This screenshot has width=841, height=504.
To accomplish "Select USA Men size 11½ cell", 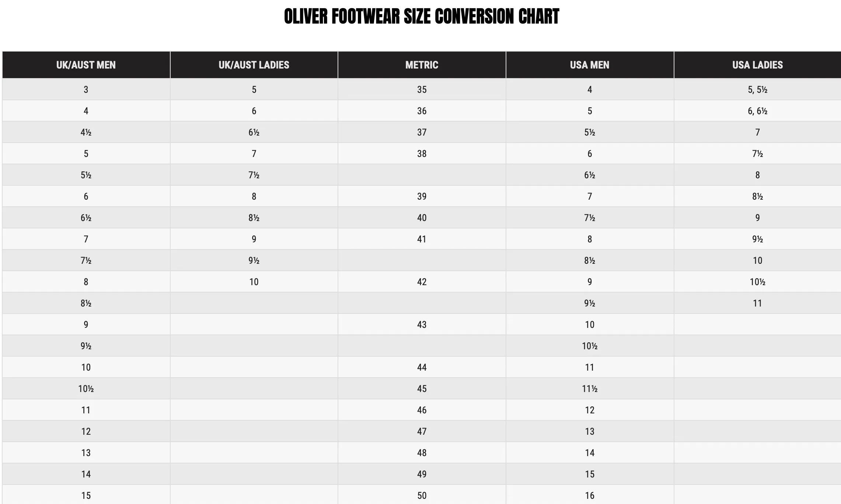I will click(x=590, y=389).
